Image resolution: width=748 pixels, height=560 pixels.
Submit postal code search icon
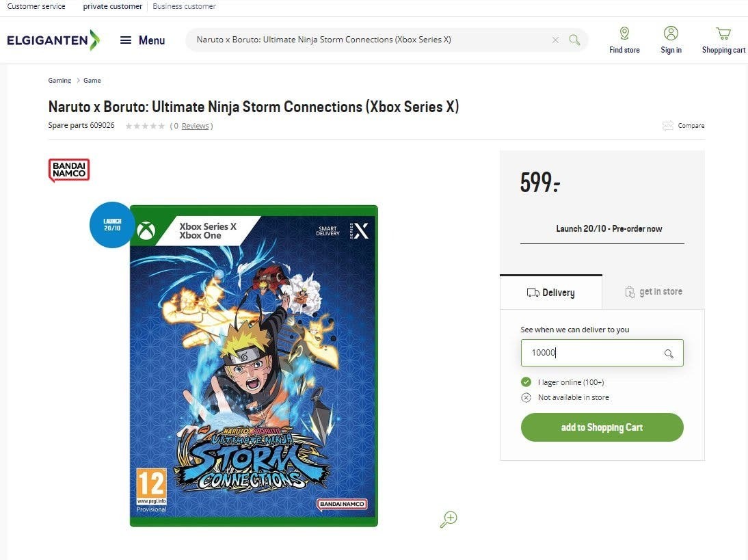[669, 354]
